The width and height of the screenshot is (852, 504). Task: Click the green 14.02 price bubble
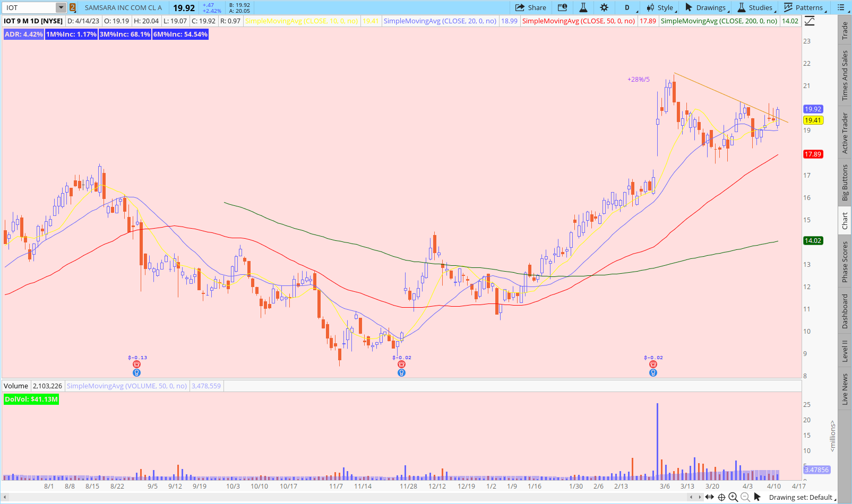click(813, 241)
